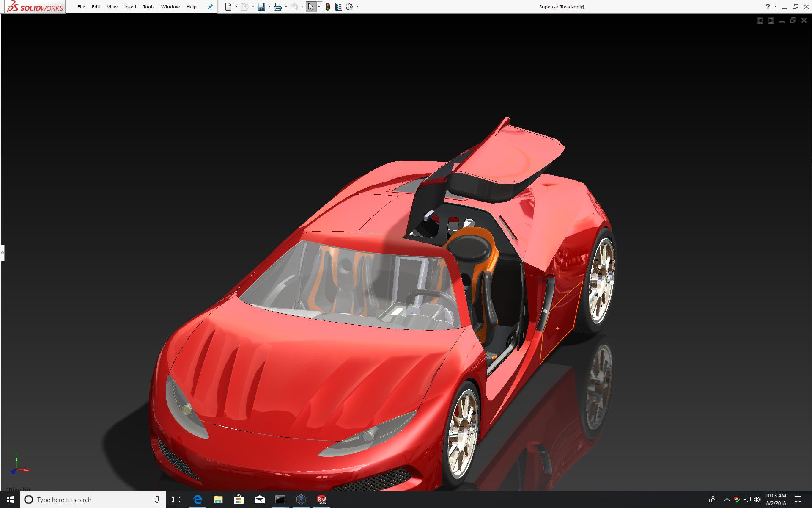This screenshot has width=812, height=508.
Task: Open the Options gear icon
Action: pyautogui.click(x=349, y=7)
